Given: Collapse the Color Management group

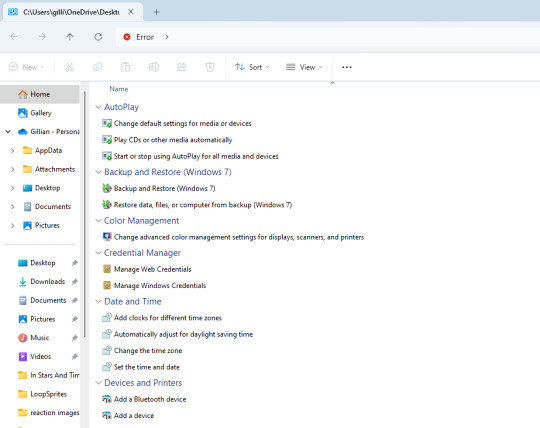Looking at the screenshot, I should [x=98, y=221].
